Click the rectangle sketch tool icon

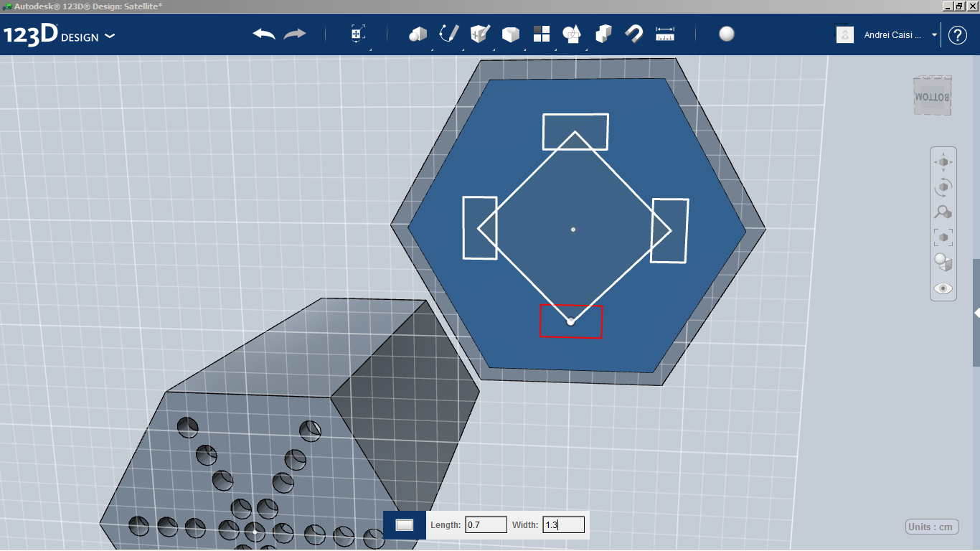coord(405,525)
